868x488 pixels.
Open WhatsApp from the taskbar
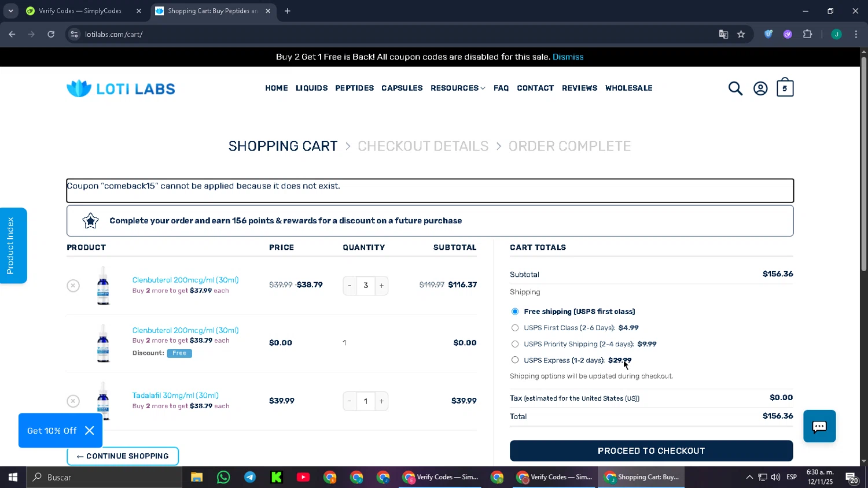click(x=223, y=477)
